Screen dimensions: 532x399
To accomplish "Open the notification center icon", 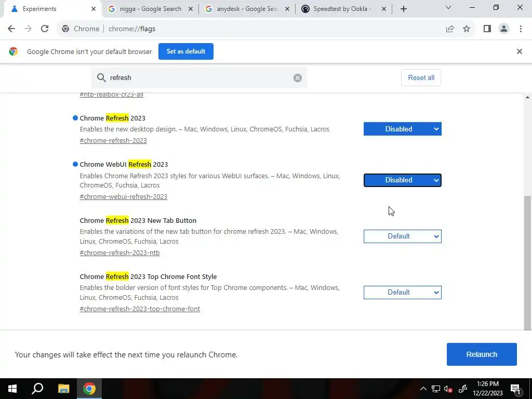I will (x=515, y=389).
